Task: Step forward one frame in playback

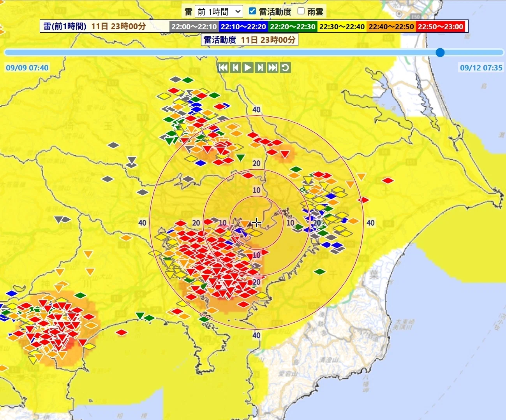Action: click(x=260, y=68)
